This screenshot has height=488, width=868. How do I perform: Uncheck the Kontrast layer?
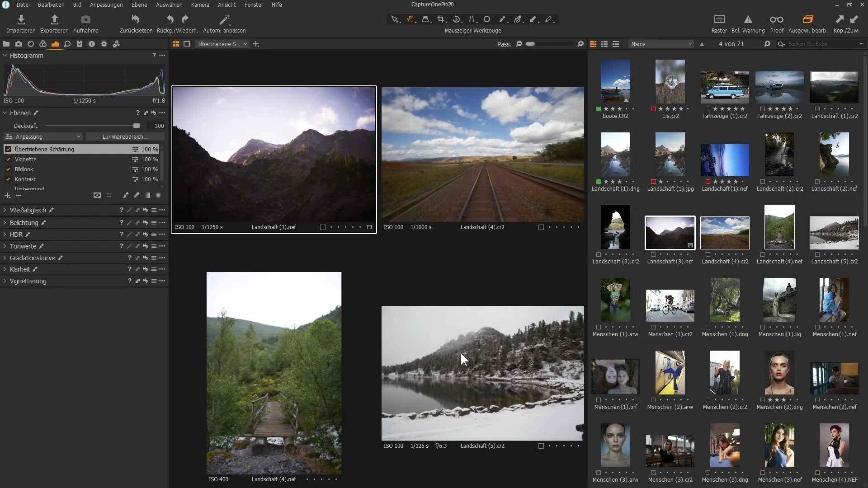click(8, 179)
